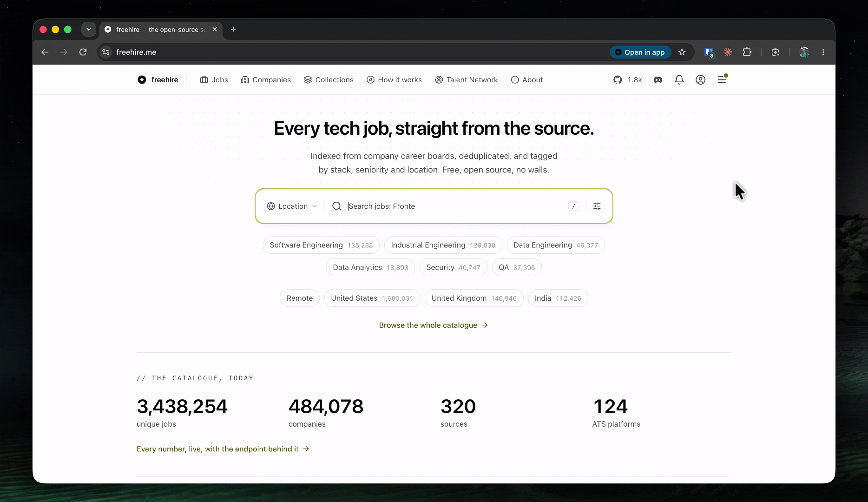Filter by United Kingdom chip
Screen dimensions: 868x502
click(x=474, y=298)
